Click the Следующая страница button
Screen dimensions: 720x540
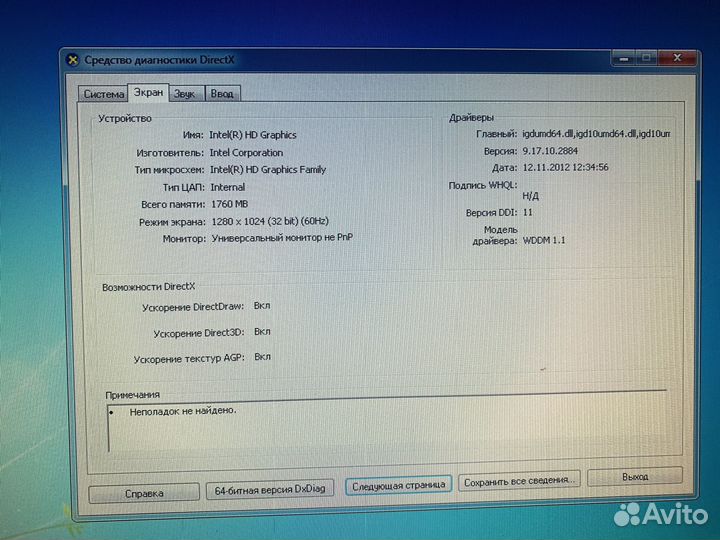point(398,485)
